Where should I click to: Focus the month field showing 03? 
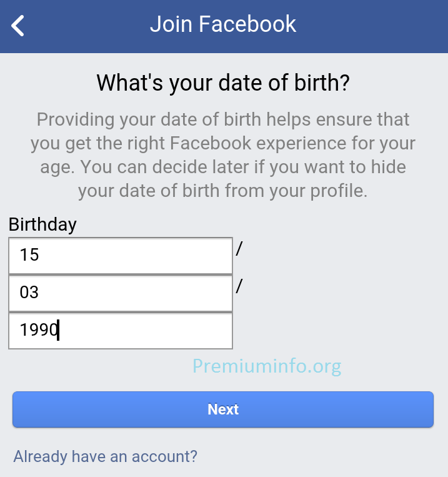click(121, 293)
